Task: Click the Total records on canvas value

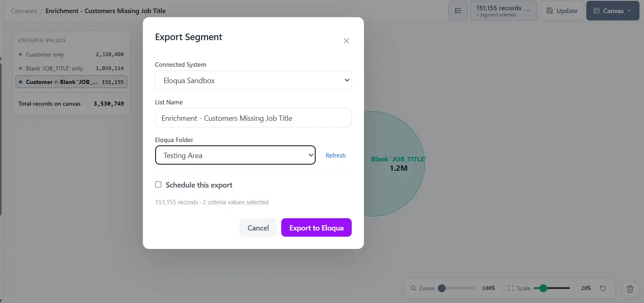Action: click(x=108, y=104)
